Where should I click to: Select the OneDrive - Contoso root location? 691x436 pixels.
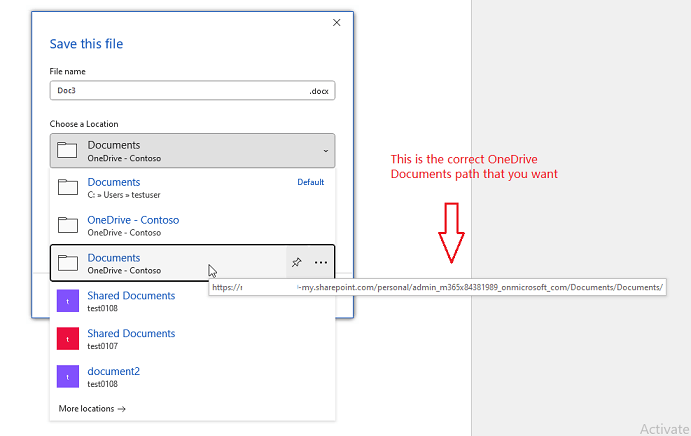(192, 226)
